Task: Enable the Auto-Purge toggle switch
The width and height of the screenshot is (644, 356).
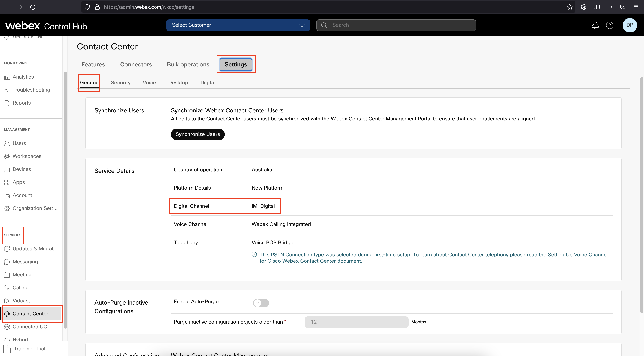Action: pyautogui.click(x=261, y=303)
